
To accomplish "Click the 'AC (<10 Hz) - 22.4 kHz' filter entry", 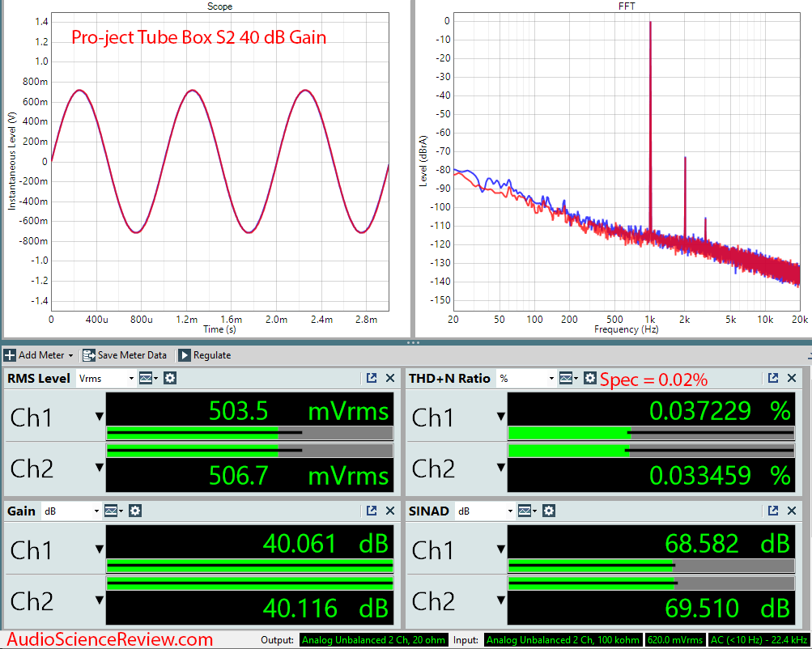I will 759,640.
